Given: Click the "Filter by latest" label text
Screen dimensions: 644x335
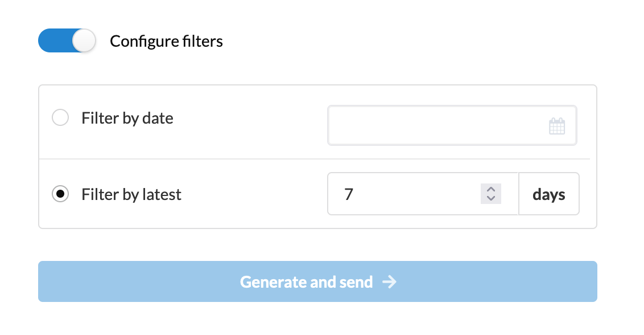Looking at the screenshot, I should coord(131,194).
